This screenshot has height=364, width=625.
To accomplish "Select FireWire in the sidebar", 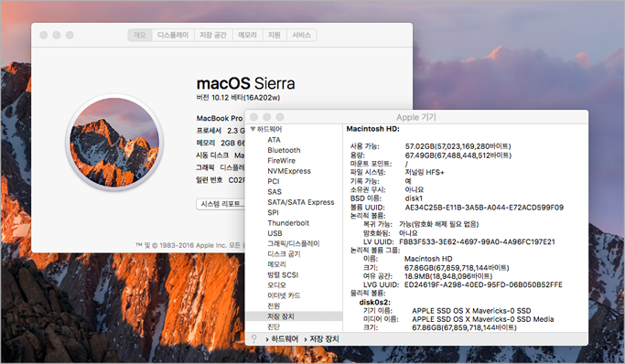I will (282, 160).
